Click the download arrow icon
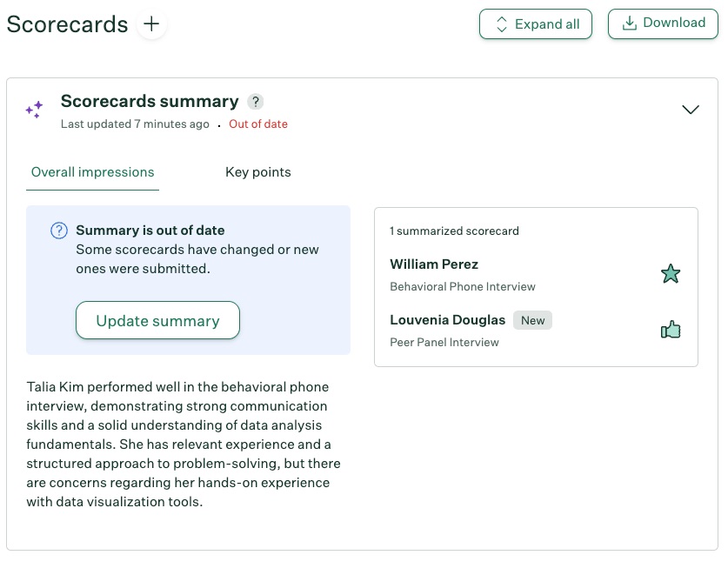Screen dimensions: 728x575 click(x=630, y=23)
